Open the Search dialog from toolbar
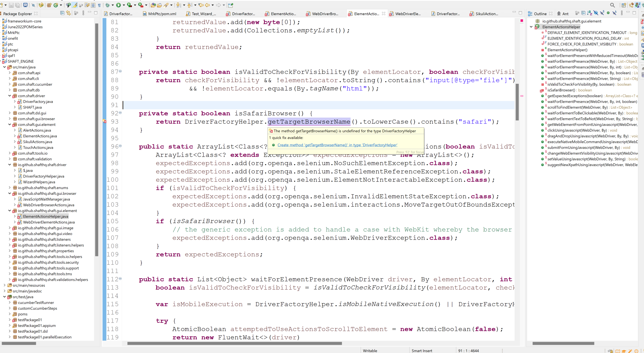 [33, 5]
